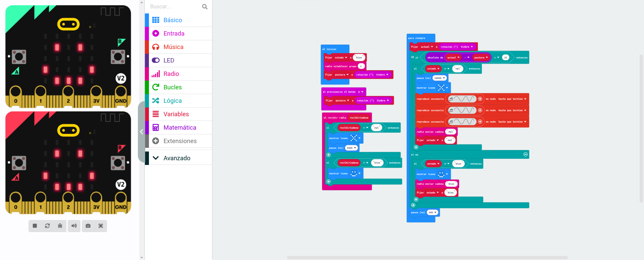Click plus icon on second reproduce secuencia block
Screen dimensions: 644x260
tap(480, 110)
